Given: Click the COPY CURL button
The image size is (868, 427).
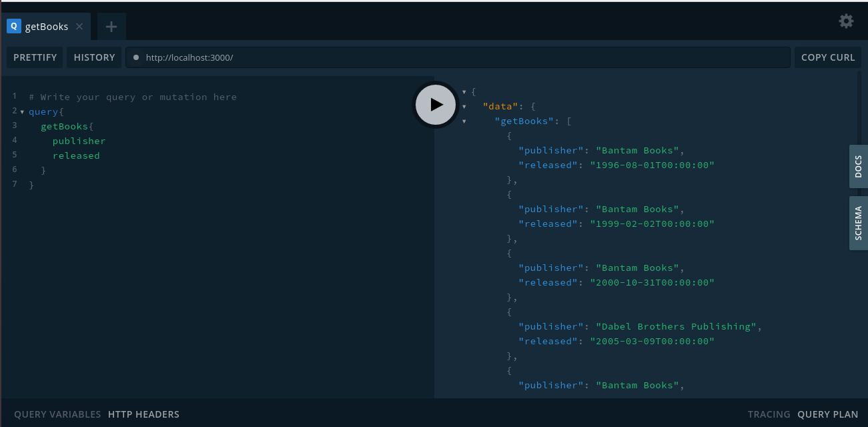Looking at the screenshot, I should [827, 57].
